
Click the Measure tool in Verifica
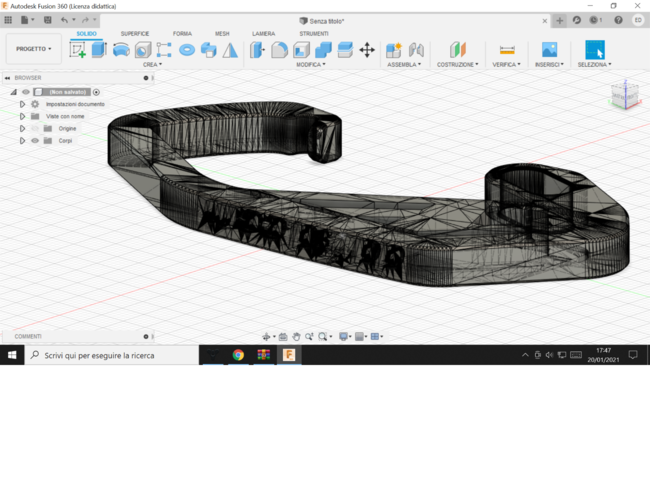pos(507,50)
